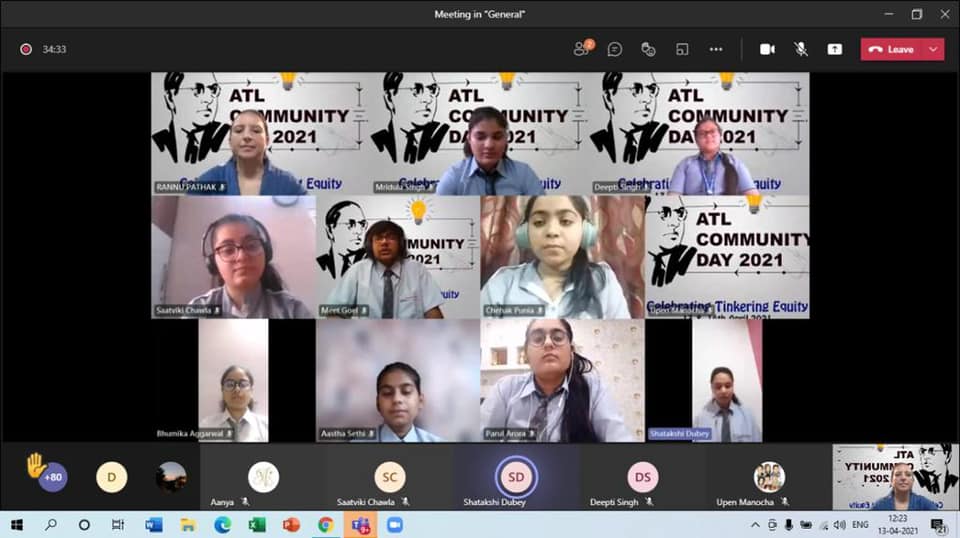The image size is (960, 538).
Task: Open the Windows notification center
Action: [x=938, y=524]
